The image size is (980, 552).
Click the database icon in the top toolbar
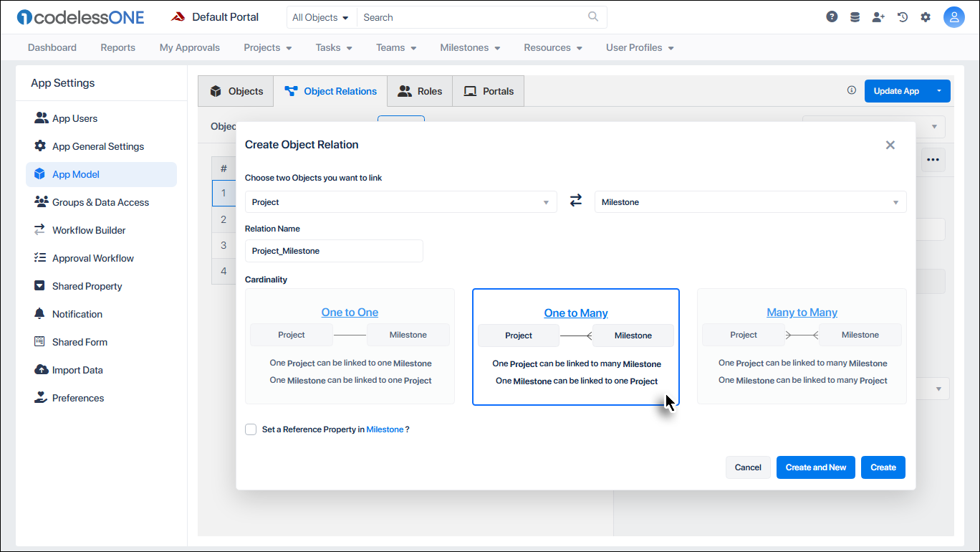point(855,16)
